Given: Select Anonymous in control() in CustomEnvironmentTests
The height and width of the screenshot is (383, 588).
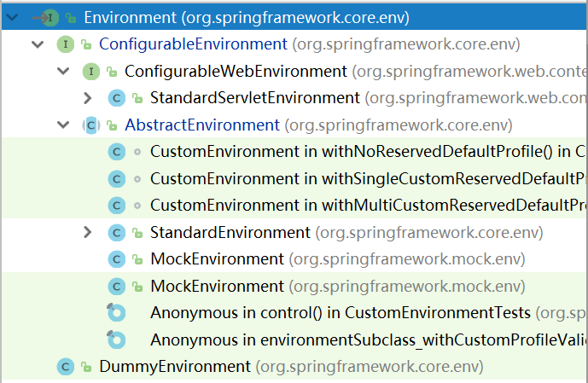Looking at the screenshot, I should click(x=294, y=313).
